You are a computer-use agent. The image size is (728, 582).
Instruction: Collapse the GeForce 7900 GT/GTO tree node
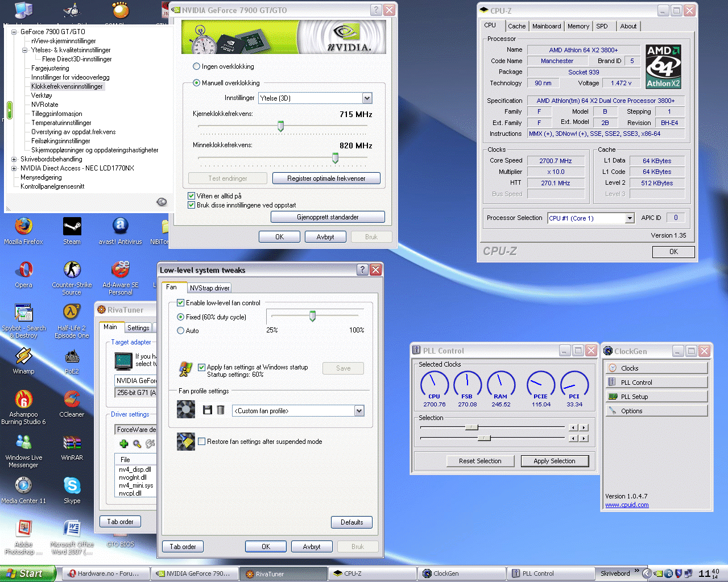coord(14,32)
